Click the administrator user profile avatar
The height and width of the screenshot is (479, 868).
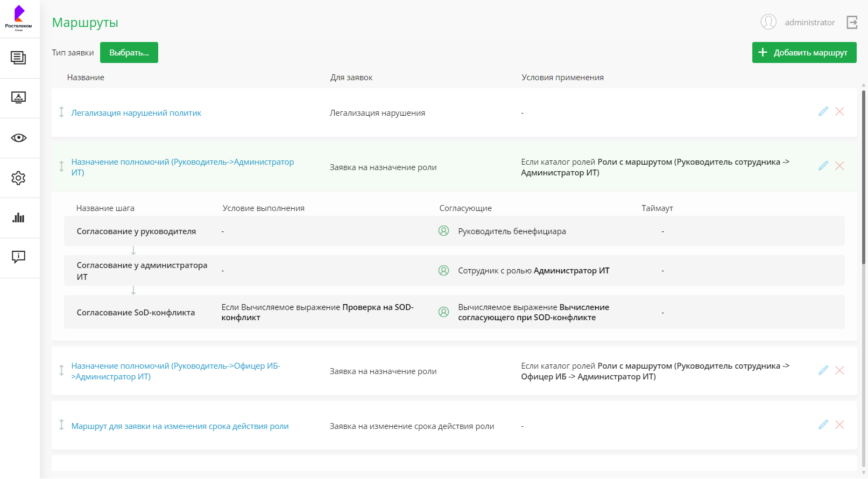coord(768,22)
